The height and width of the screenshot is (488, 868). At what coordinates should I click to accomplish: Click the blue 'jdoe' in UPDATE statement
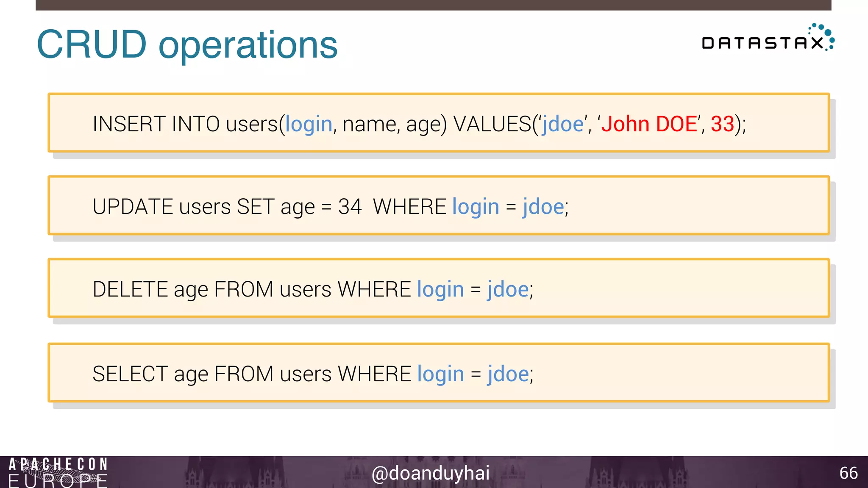tap(543, 208)
